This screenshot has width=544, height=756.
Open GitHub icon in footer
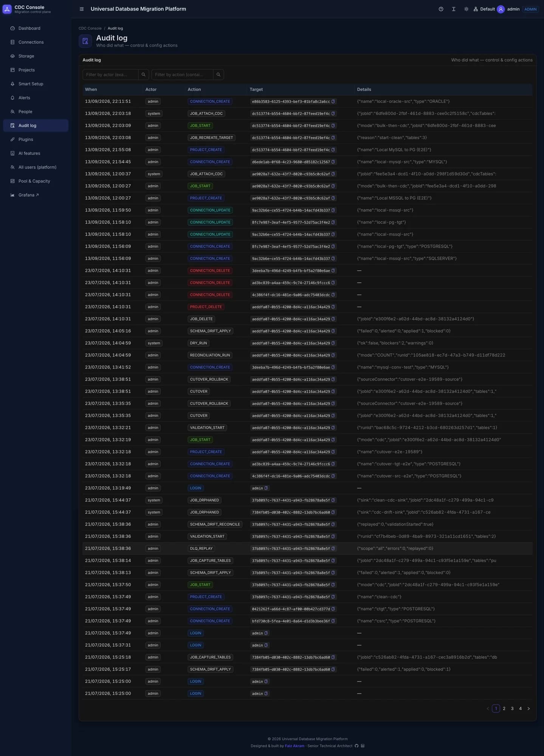coord(356,746)
